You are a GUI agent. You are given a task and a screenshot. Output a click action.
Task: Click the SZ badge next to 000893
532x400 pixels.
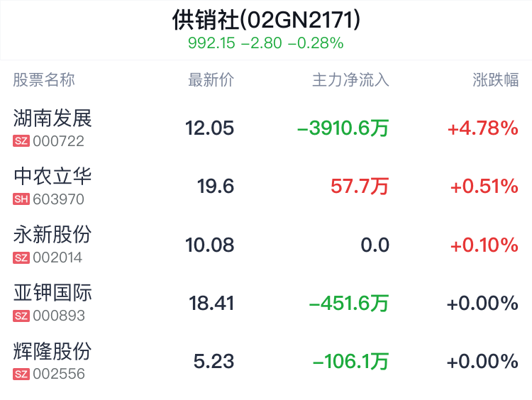coord(21,316)
